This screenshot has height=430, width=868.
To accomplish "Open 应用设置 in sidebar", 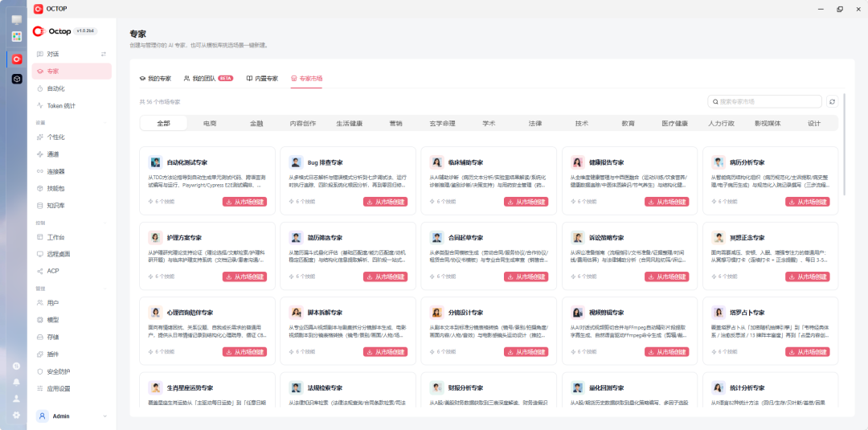I will click(x=72, y=388).
